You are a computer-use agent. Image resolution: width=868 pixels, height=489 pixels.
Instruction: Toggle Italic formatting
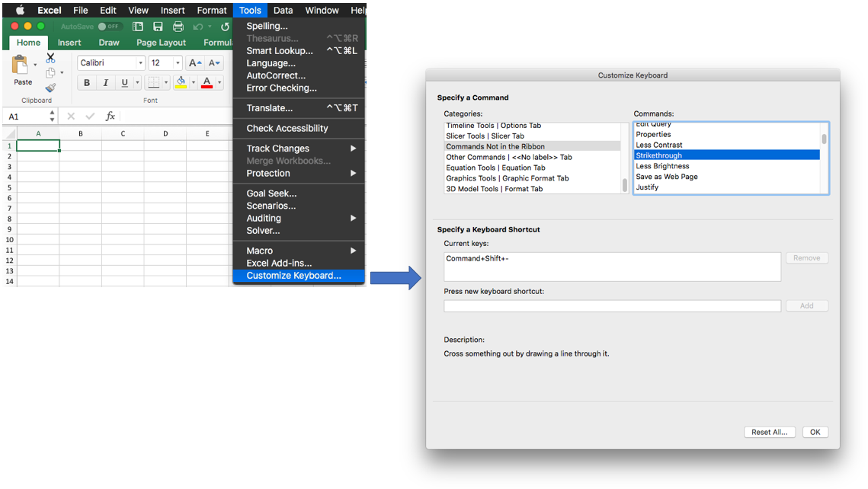105,83
